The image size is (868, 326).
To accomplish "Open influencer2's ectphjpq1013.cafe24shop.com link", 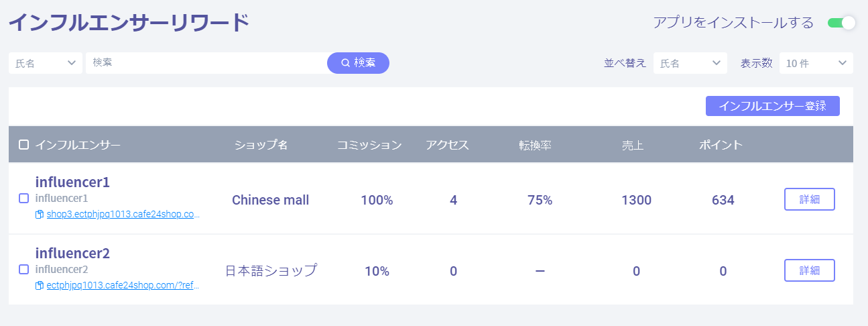I will click(123, 286).
